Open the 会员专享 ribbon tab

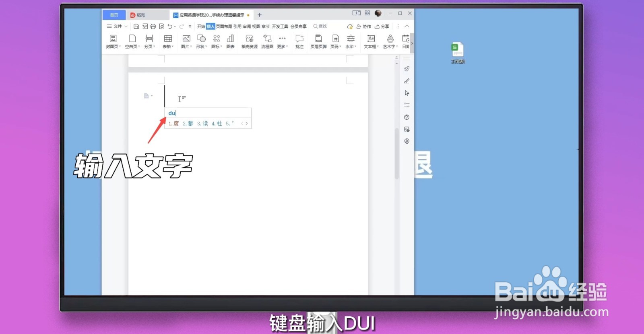[x=298, y=26]
